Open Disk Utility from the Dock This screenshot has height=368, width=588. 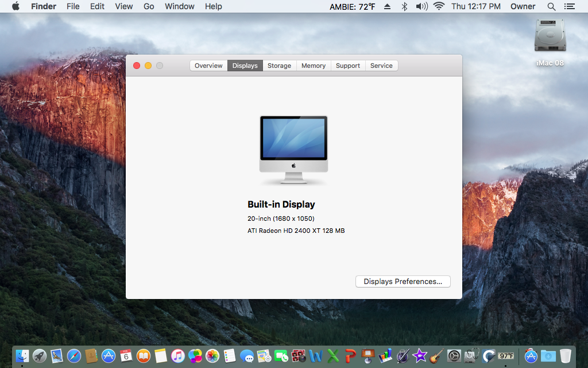point(471,355)
